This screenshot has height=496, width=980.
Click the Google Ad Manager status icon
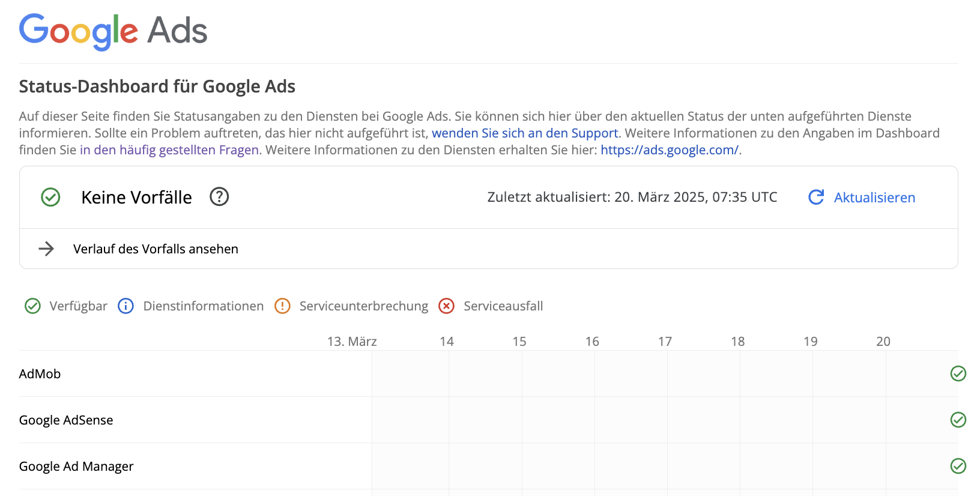[958, 466]
